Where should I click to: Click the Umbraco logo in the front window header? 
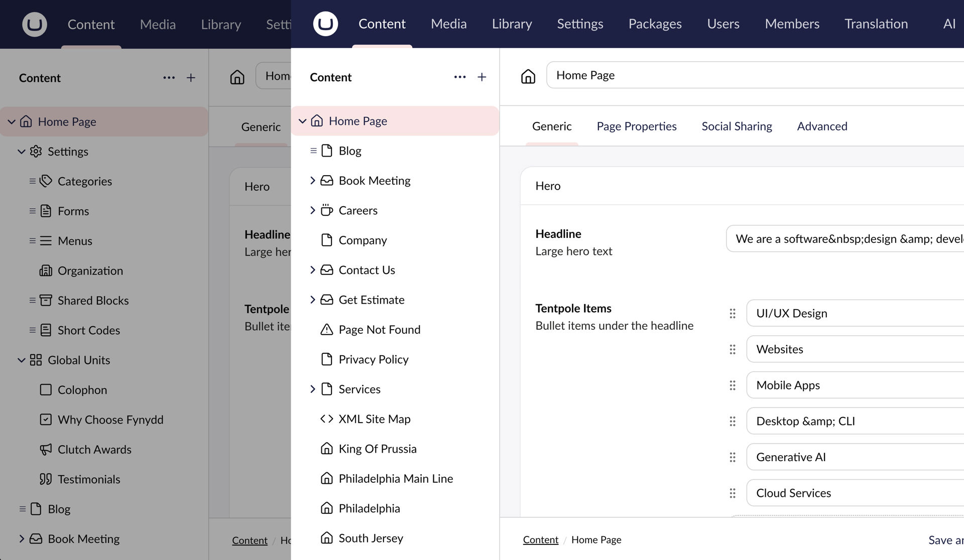coord(325,24)
